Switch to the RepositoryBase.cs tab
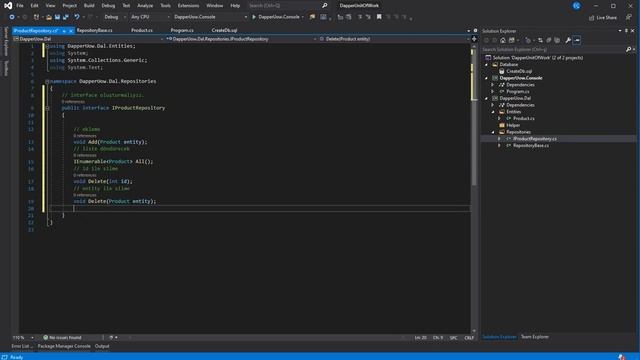Screen dimensions: 640x360 pyautogui.click(x=94, y=31)
